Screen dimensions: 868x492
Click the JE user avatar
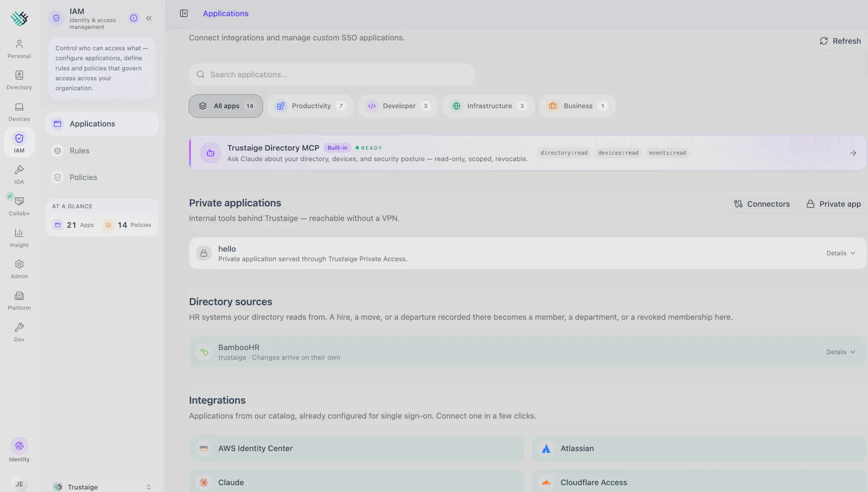click(19, 484)
